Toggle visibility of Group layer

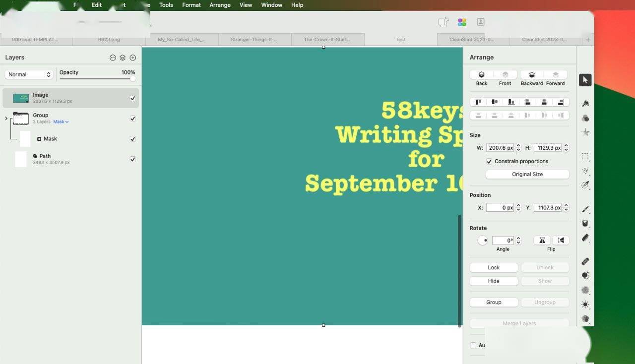132,119
